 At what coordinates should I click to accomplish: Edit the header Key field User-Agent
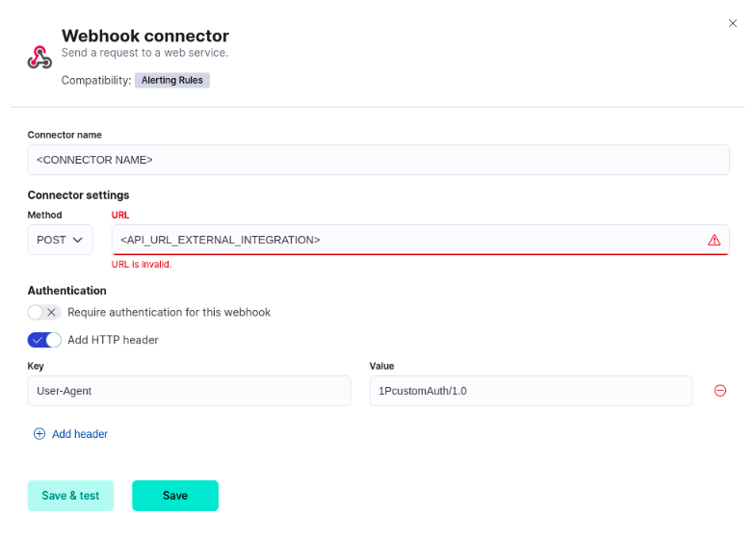tap(189, 391)
